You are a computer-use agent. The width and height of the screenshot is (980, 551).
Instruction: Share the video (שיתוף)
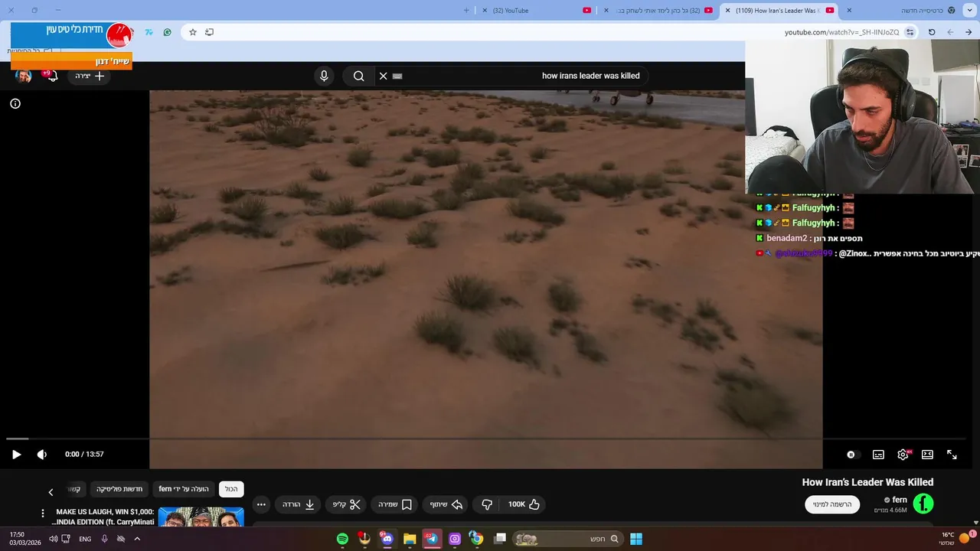coord(446,504)
